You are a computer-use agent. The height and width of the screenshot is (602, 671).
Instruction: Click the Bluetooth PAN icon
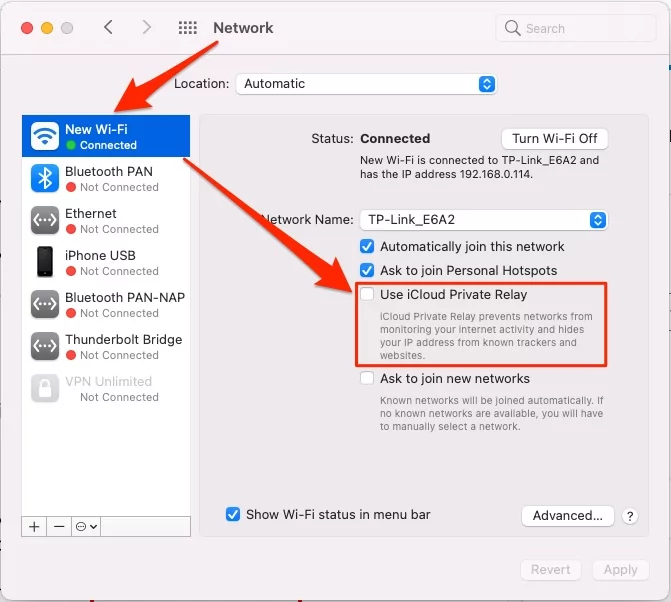[45, 178]
